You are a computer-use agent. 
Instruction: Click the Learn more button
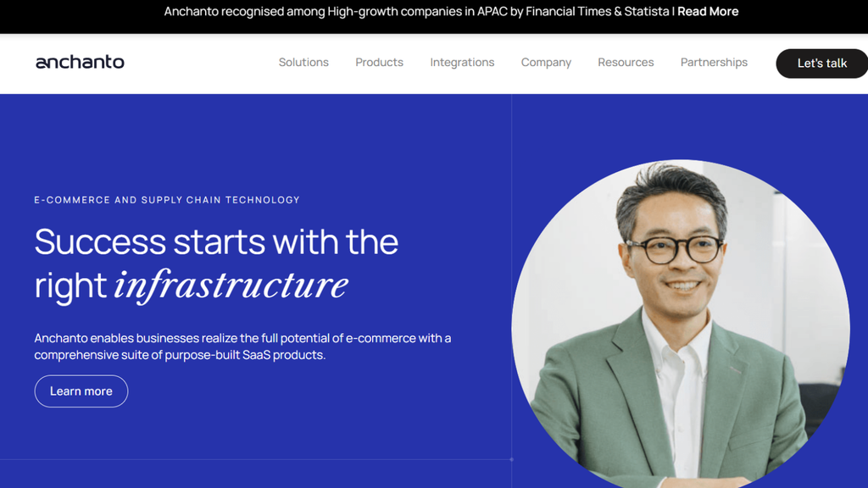click(81, 391)
